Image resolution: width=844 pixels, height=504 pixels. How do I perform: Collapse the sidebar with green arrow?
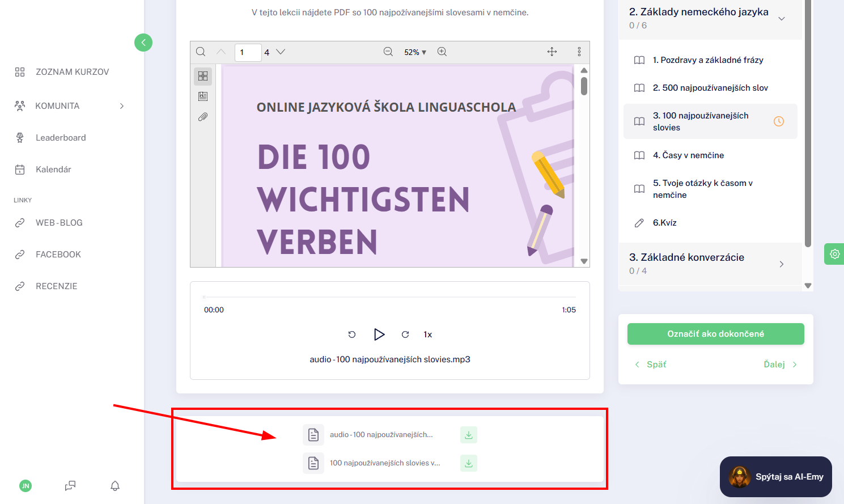pos(143,43)
